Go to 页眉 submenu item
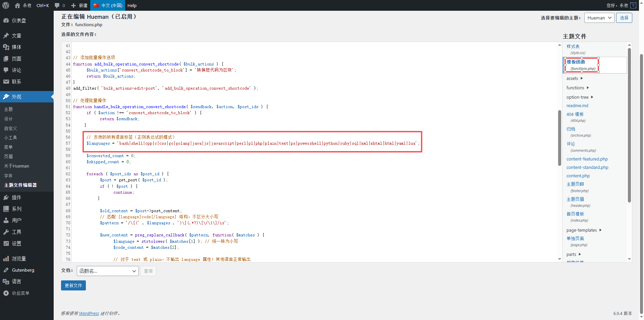The image size is (644, 320). pos(8,156)
